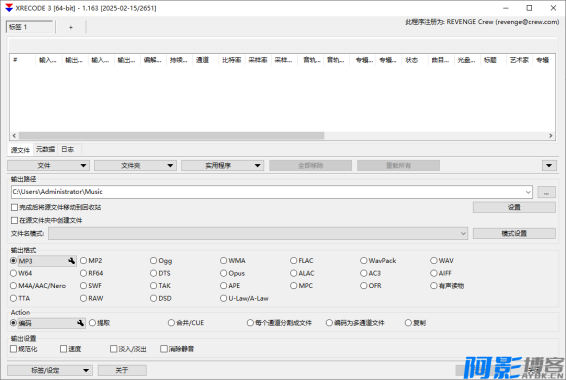Click the About button
The image size is (566, 380).
coord(122,370)
